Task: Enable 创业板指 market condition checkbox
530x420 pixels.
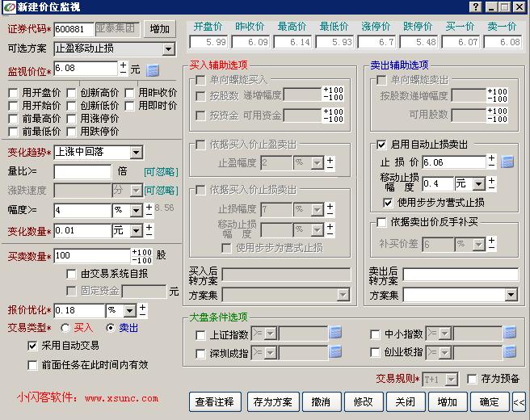Action: [x=375, y=352]
